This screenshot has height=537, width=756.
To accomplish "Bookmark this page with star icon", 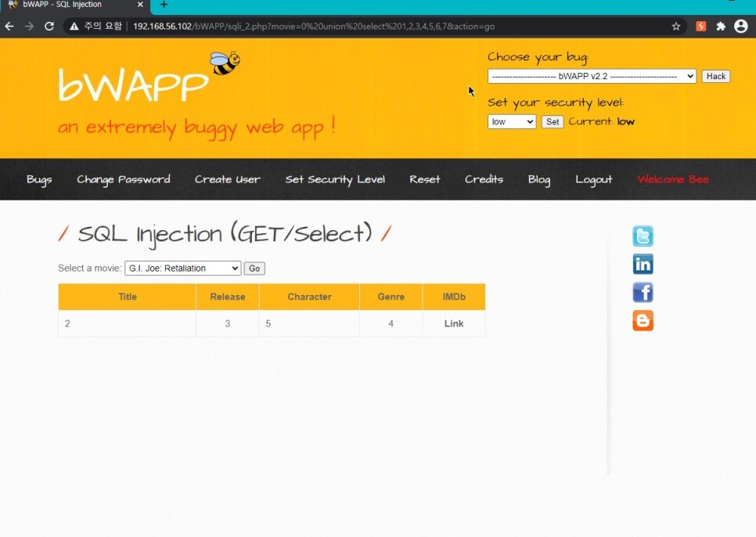I will (676, 27).
